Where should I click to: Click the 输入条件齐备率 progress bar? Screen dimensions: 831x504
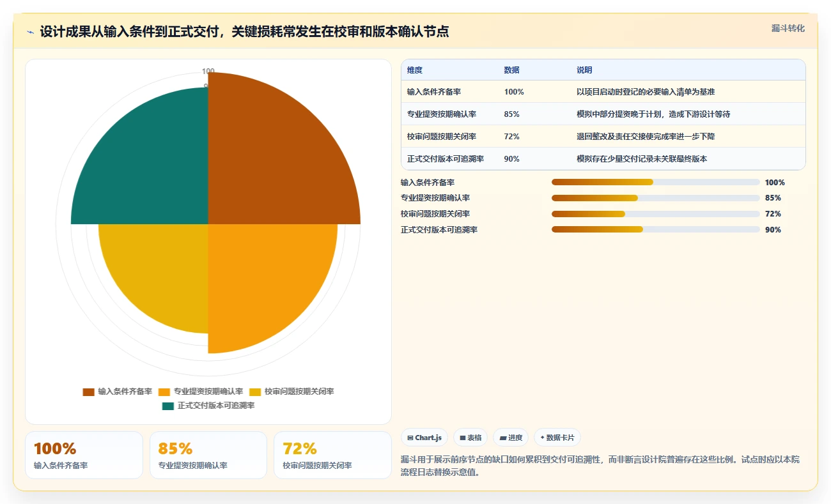pyautogui.click(x=656, y=182)
